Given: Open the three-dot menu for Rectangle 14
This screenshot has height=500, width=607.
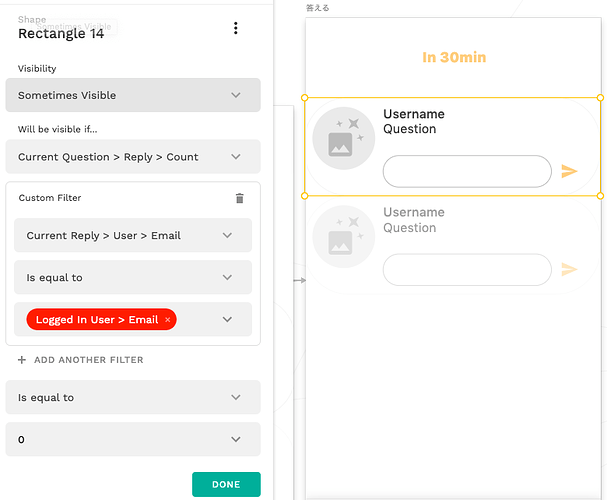Looking at the screenshot, I should (x=235, y=28).
